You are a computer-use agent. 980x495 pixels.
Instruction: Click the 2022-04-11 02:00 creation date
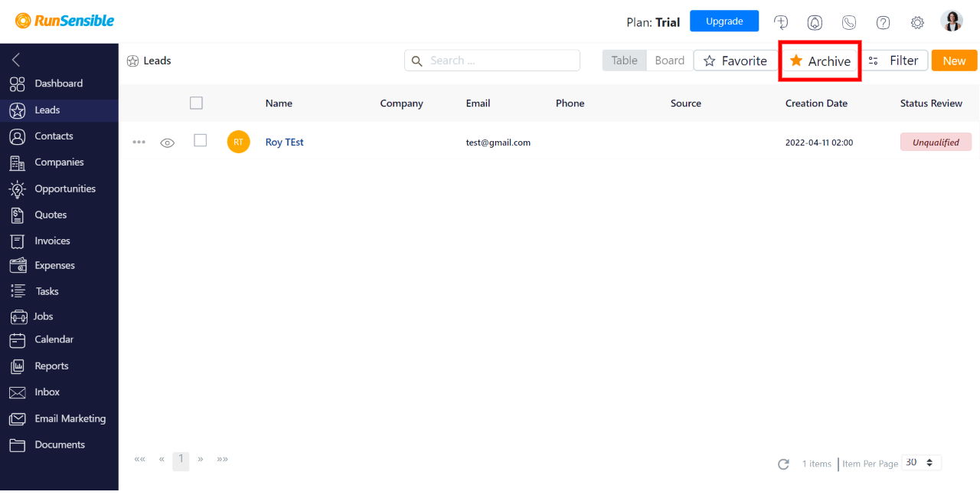coord(819,143)
